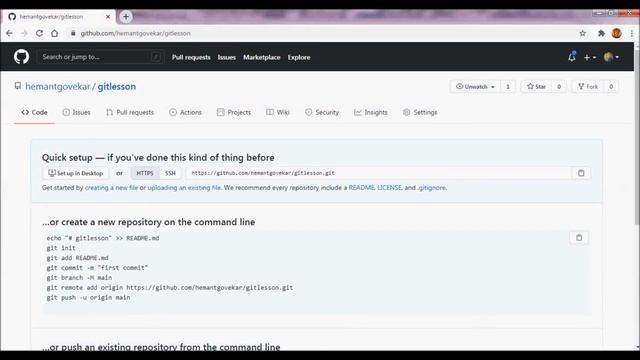
Task: Open the plus create-new menu
Action: pos(590,58)
